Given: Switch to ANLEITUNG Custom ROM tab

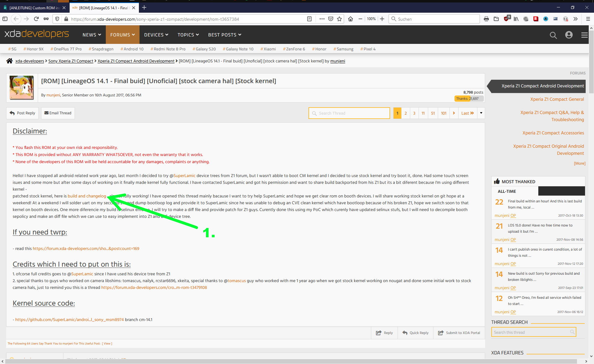Looking at the screenshot, I should 34,8.
